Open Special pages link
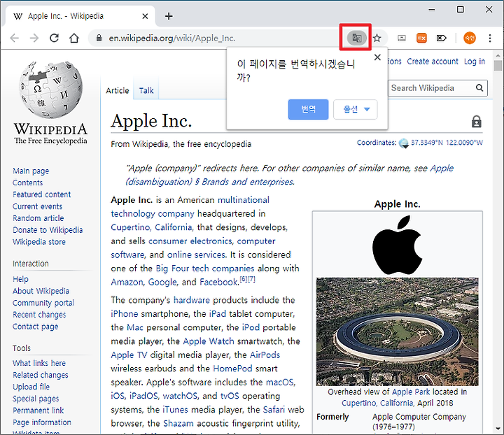 pyautogui.click(x=36, y=399)
